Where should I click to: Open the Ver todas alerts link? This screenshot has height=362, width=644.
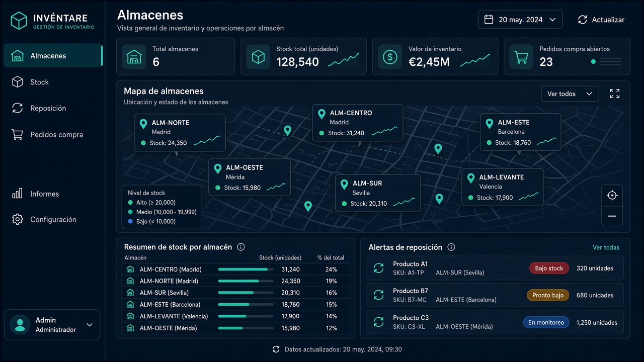(x=606, y=247)
